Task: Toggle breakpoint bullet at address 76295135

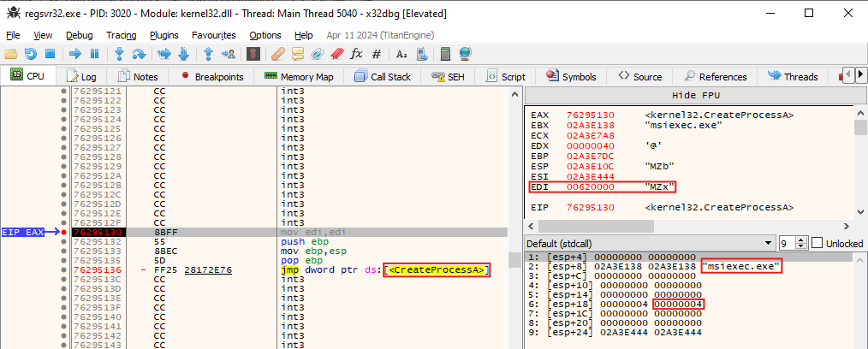Action: [x=64, y=261]
